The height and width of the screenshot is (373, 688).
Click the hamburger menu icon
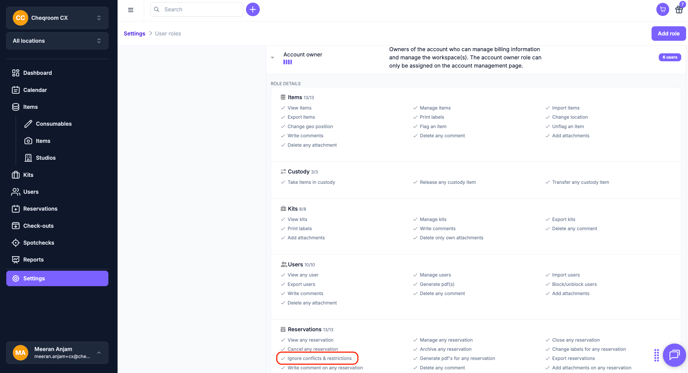tap(130, 10)
